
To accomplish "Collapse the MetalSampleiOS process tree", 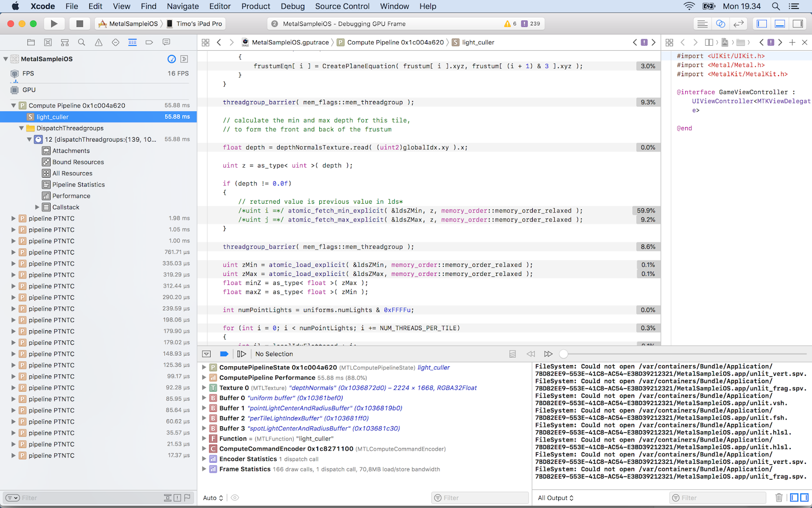I will (6, 59).
